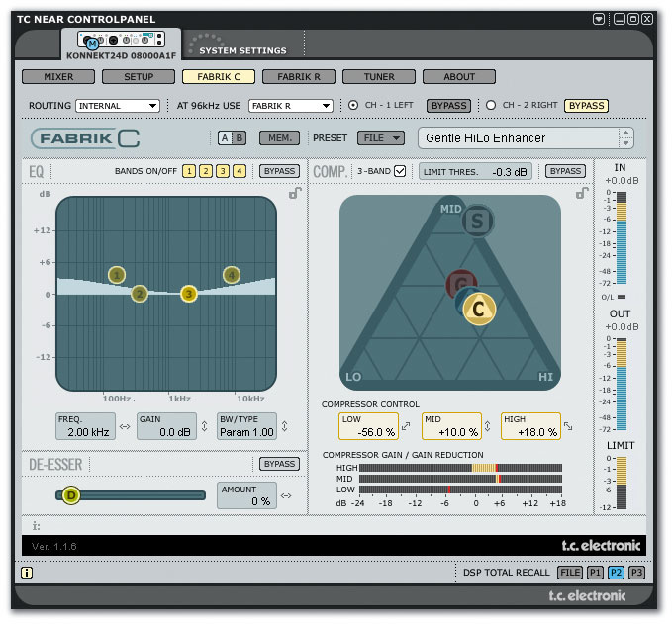Click the EQ band 1 node on graph
This screenshot has width=672, height=624.
(x=117, y=275)
